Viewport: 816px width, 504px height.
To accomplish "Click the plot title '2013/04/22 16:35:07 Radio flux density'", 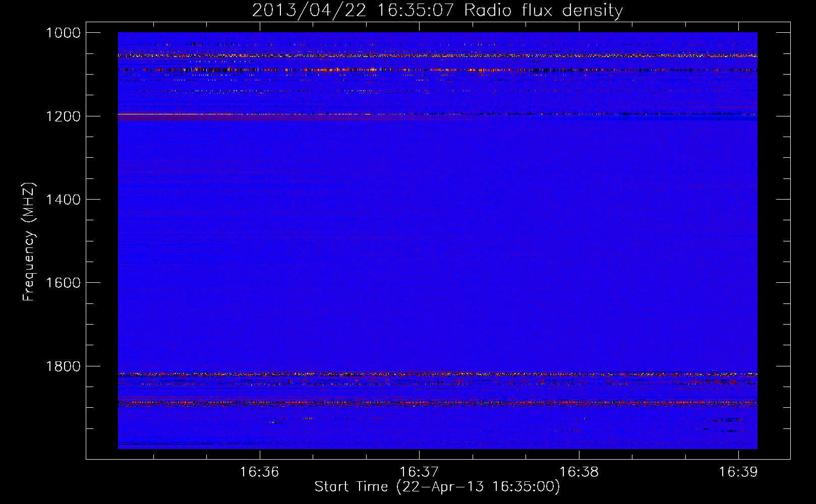I will [437, 11].
